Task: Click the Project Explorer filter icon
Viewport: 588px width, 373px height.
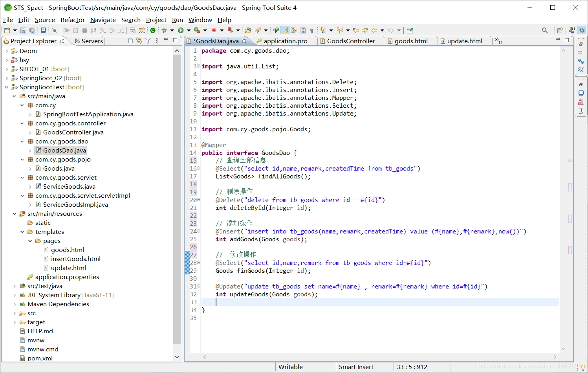Action: pos(148,40)
